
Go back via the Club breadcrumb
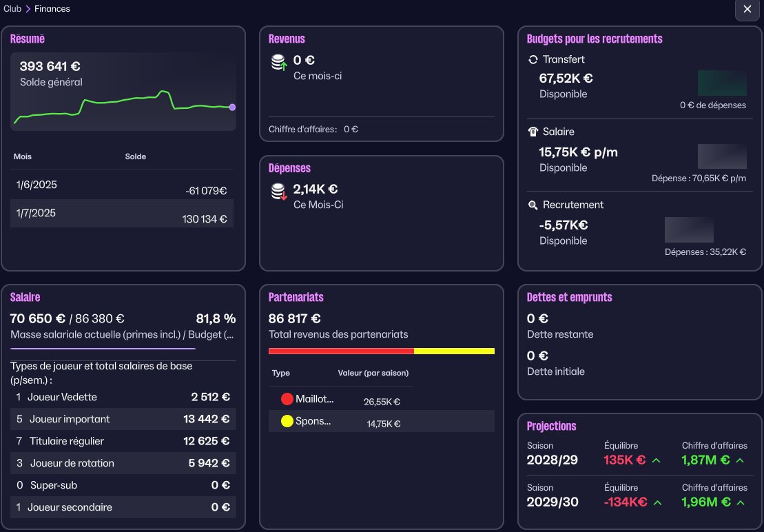pyautogui.click(x=12, y=9)
